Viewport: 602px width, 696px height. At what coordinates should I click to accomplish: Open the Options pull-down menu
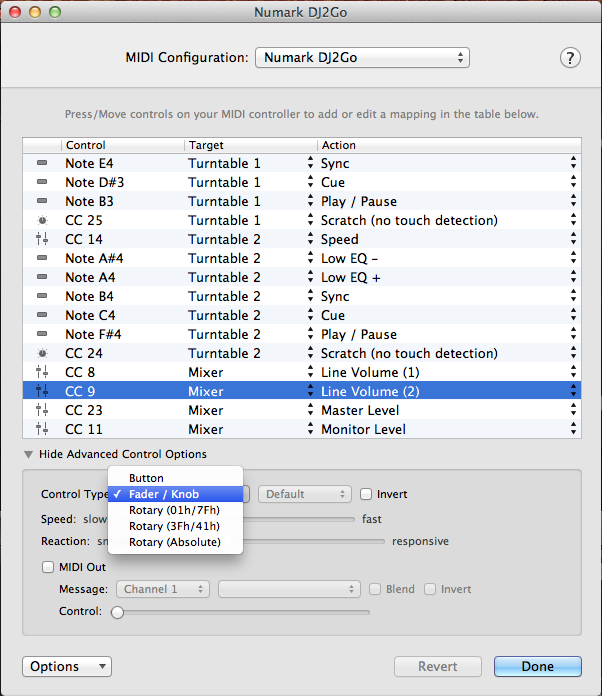[x=67, y=666]
